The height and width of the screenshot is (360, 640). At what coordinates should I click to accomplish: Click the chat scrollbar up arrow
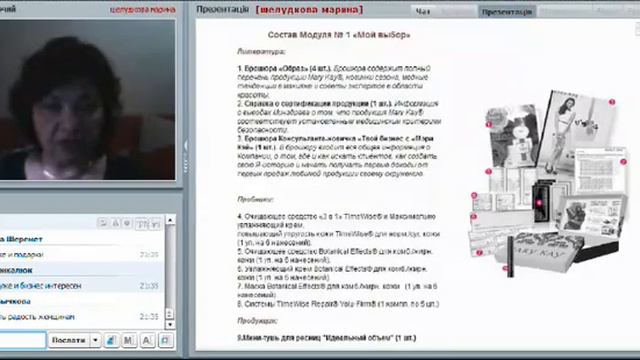pos(170,220)
